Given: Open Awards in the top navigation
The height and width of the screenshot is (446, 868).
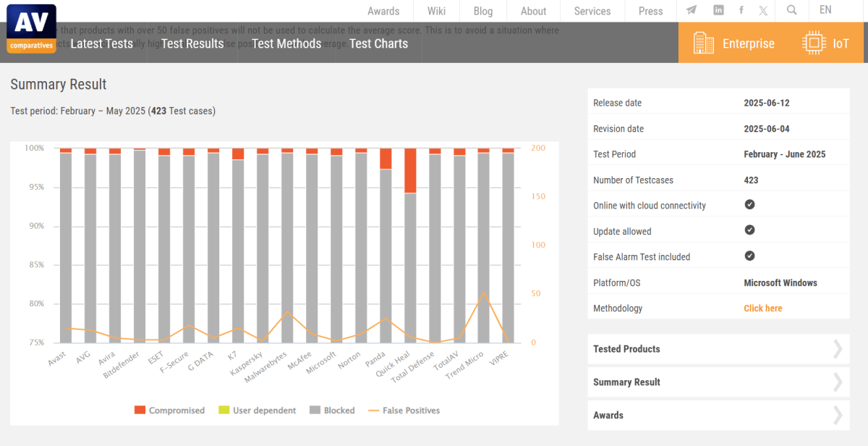Looking at the screenshot, I should pyautogui.click(x=383, y=11).
